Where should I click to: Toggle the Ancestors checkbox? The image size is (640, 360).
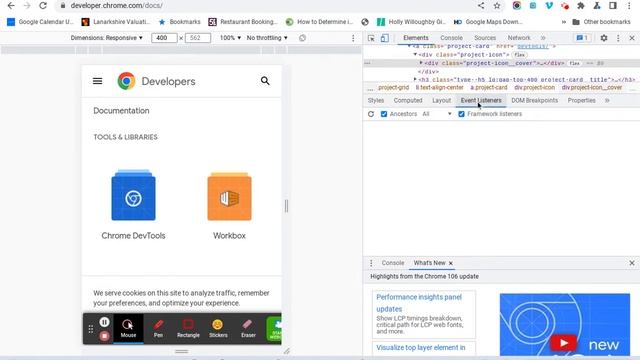click(384, 114)
